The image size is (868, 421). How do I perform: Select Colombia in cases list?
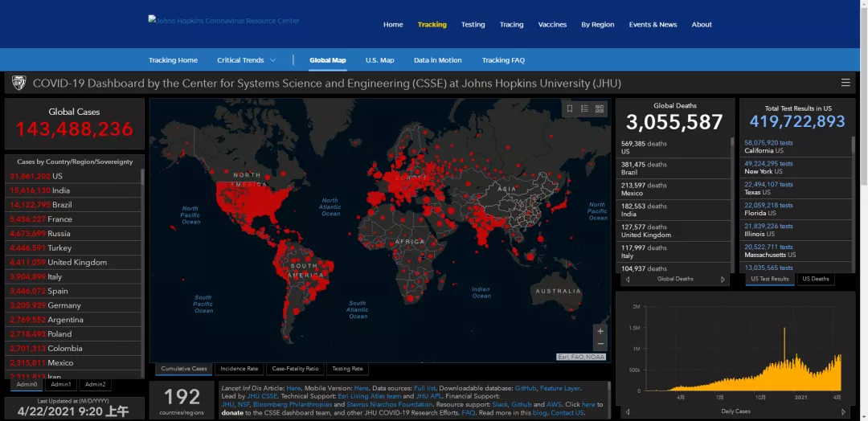(73, 349)
